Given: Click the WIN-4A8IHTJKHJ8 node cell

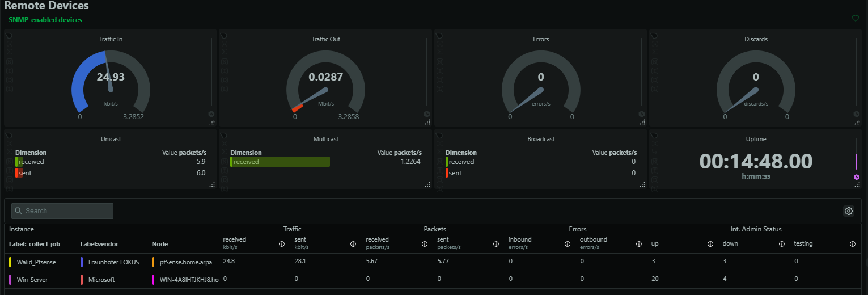Looking at the screenshot, I should (x=189, y=280).
